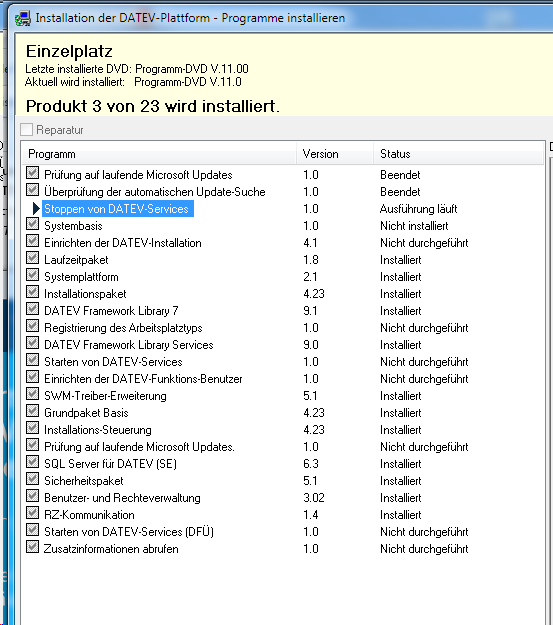Select Benutzer- und Rechteverwaltung row text
553x625 pixels.
(x=122, y=498)
